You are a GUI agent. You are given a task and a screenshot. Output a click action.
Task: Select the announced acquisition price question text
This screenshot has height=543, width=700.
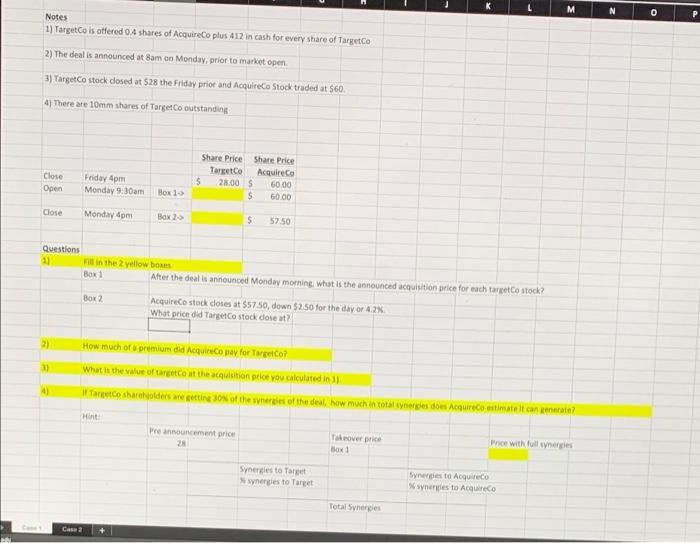pos(347,284)
